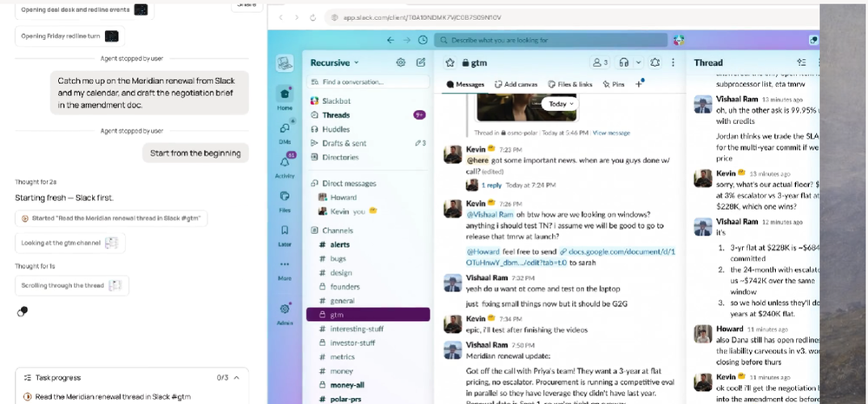
Task: Open Huddles view
Action: pyautogui.click(x=367, y=129)
